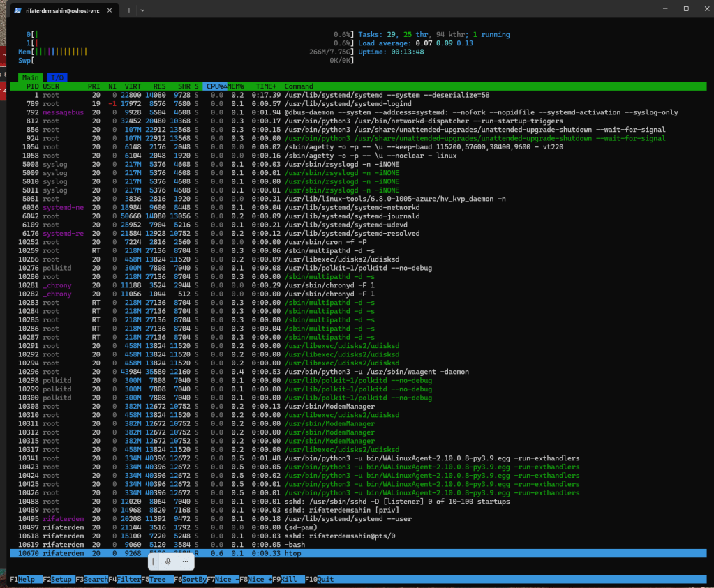Click F10 Quit button
This screenshot has width=714, height=588.
[x=319, y=580]
